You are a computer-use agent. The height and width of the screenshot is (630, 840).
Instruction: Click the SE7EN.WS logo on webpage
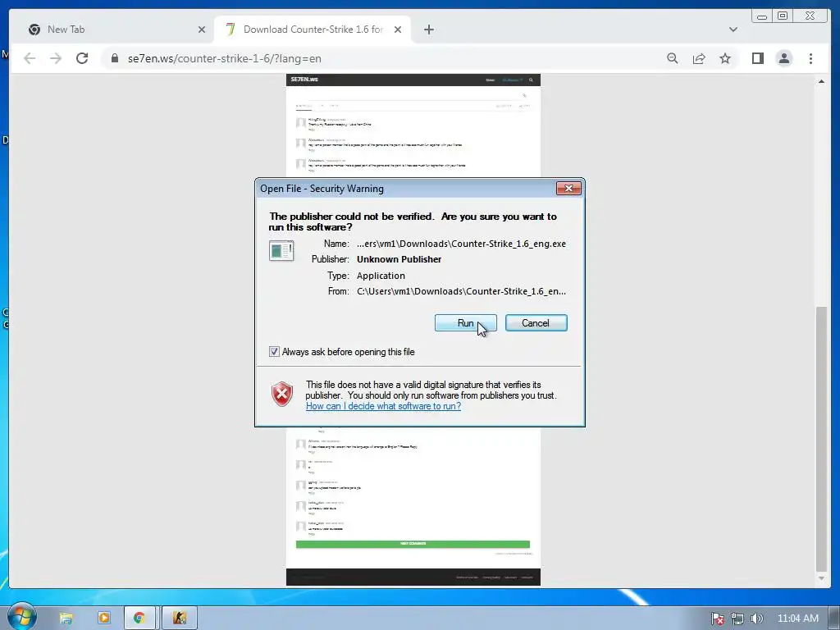point(304,80)
